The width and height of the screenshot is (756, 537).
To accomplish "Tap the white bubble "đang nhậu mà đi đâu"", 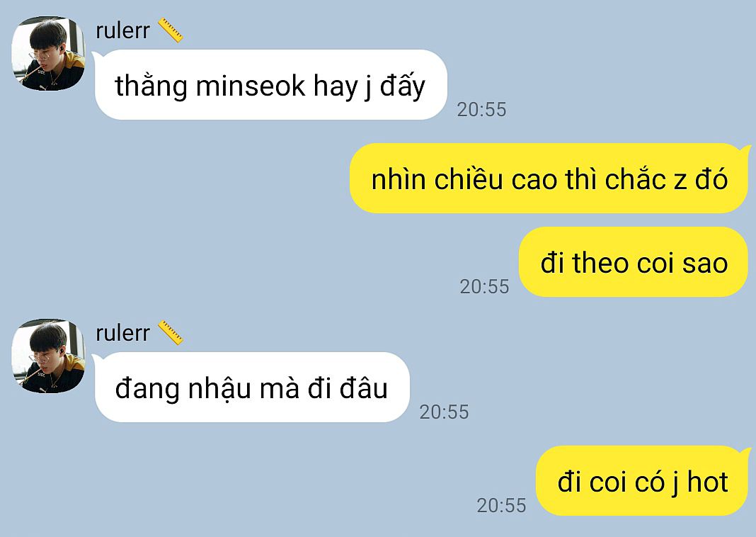I will coord(252,387).
